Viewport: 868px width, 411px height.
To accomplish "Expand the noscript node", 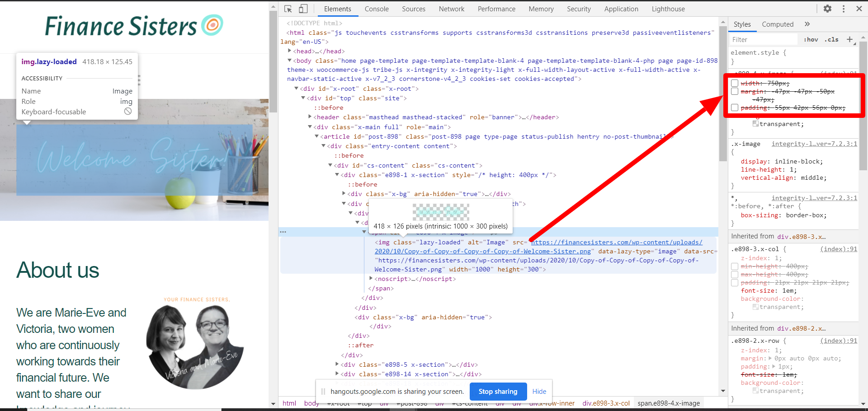I will click(x=371, y=279).
